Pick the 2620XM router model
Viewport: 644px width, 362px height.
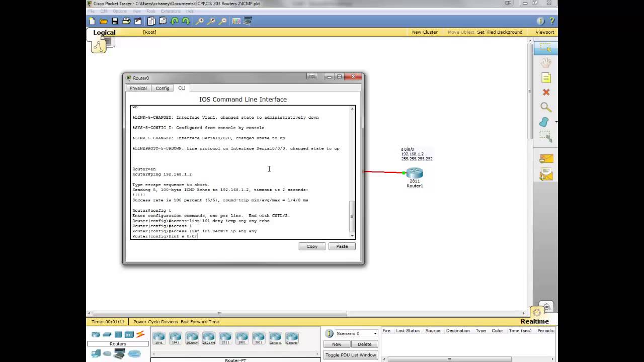pos(192,338)
